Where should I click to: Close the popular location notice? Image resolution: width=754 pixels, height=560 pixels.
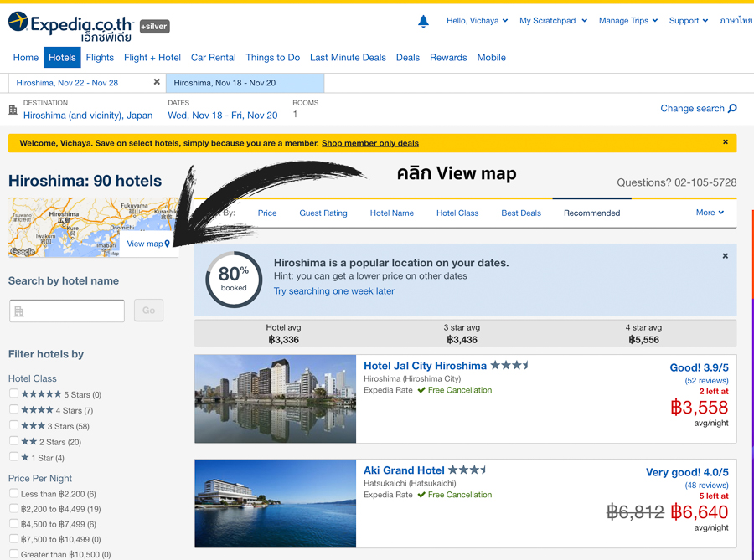pos(726,256)
